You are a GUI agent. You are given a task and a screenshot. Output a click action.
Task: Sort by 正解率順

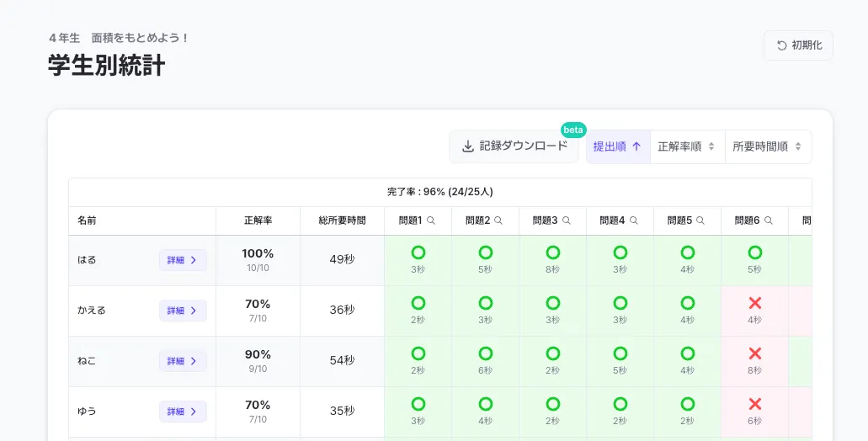pos(686,146)
